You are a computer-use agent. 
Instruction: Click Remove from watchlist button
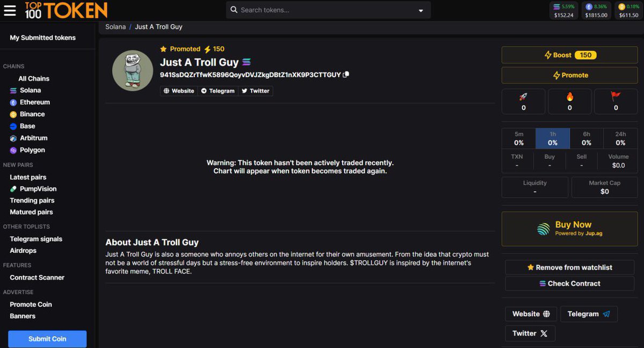570,267
